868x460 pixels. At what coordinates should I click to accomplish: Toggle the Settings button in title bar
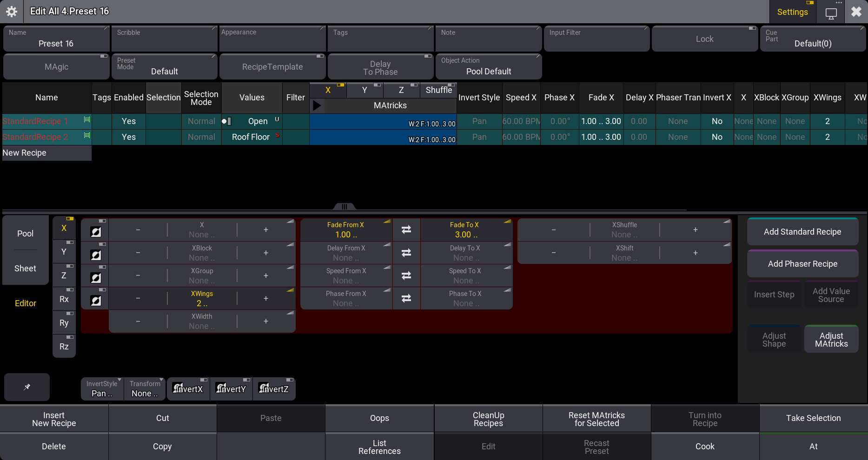(x=792, y=12)
